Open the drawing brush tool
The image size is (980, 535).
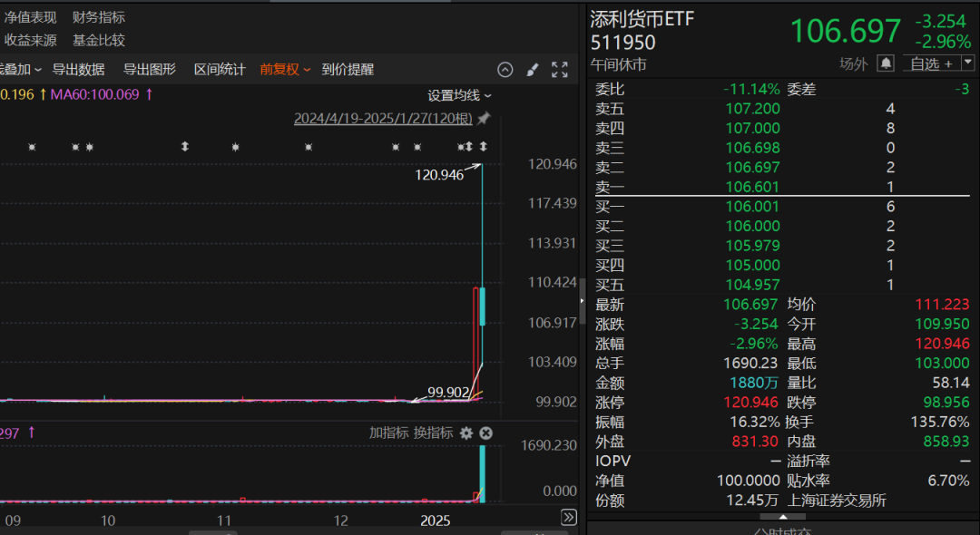(533, 70)
